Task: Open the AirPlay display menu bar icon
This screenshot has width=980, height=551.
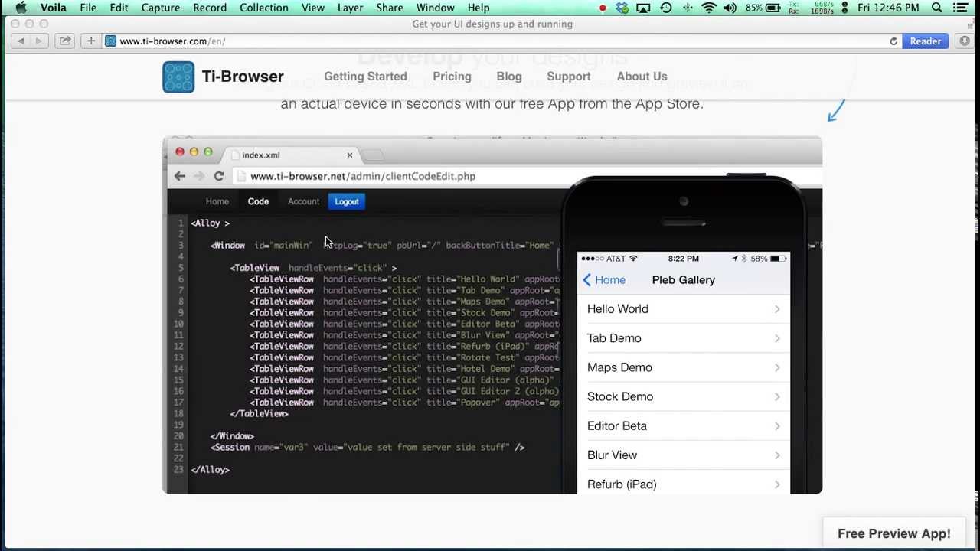Action: (644, 8)
